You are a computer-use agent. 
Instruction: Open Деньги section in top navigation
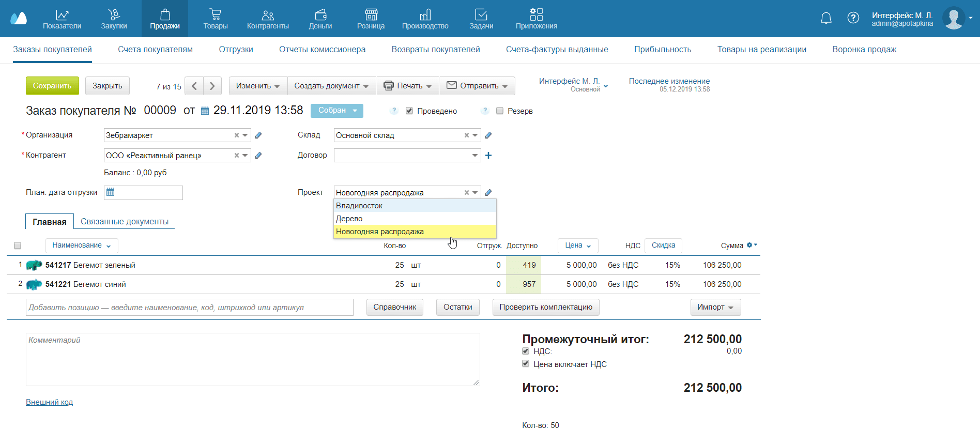click(320, 19)
